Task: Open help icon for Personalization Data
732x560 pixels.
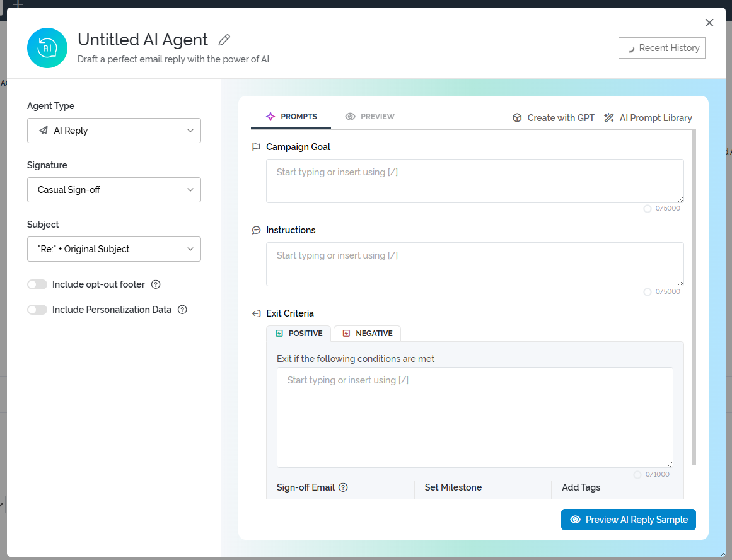Action: click(183, 310)
